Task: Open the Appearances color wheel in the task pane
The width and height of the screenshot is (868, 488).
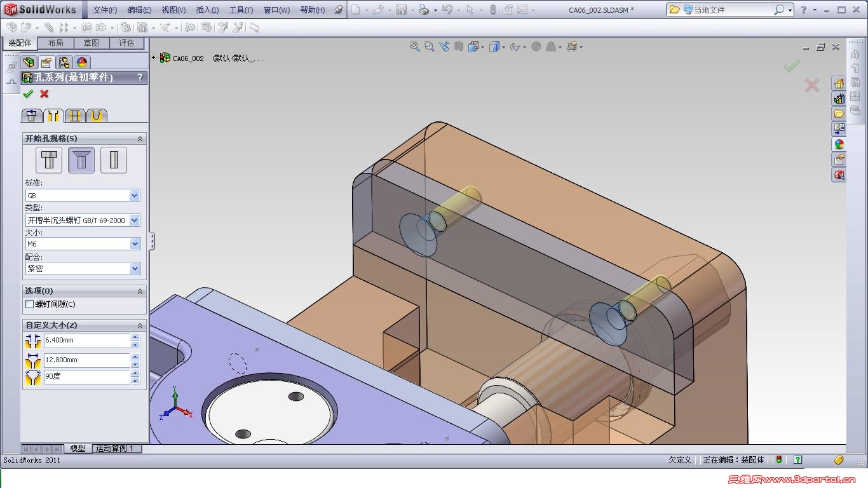Action: [839, 144]
